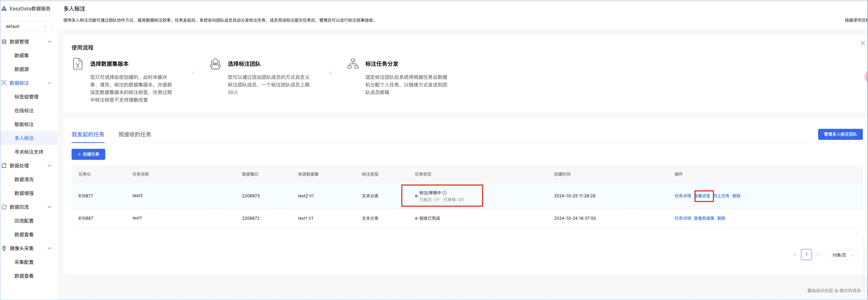Collapse the 数据处理 sidebar section
This screenshot has width=868, height=300.
pyautogui.click(x=50, y=166)
